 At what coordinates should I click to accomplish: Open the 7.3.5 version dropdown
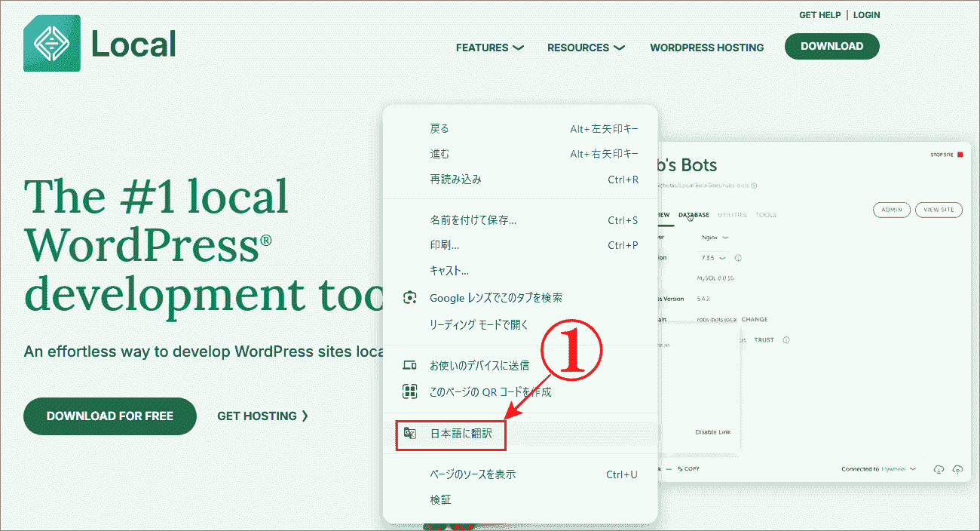[714, 258]
